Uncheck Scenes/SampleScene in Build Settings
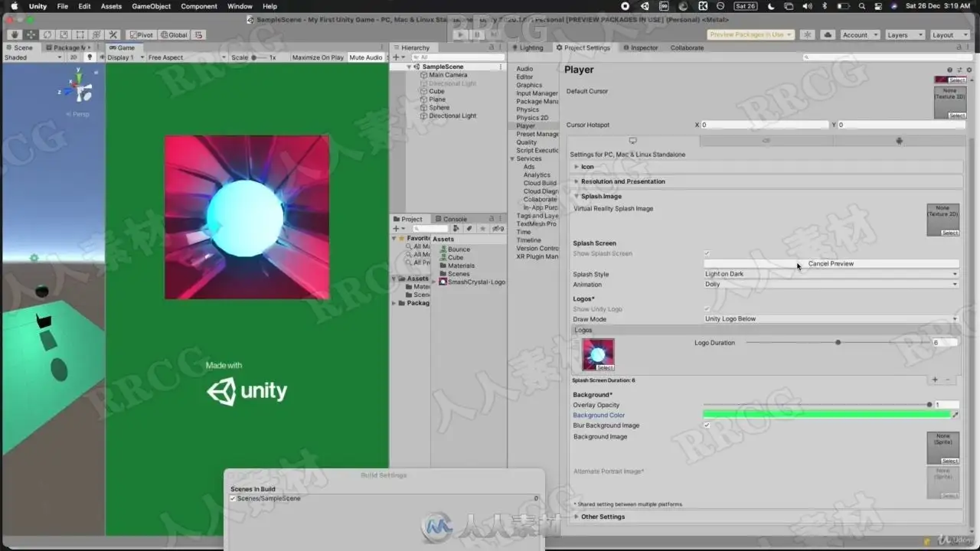This screenshot has height=551, width=980. pyautogui.click(x=234, y=498)
